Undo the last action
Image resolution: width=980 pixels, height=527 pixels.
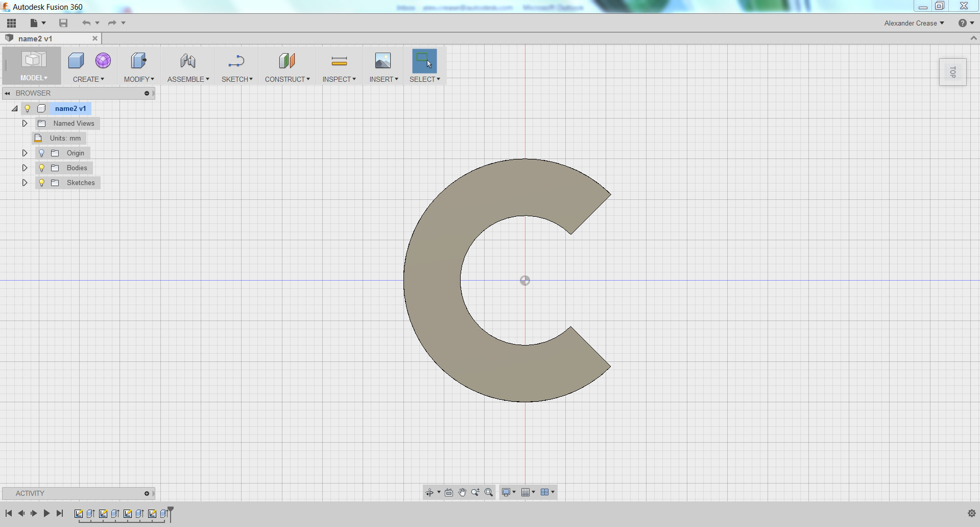point(86,23)
